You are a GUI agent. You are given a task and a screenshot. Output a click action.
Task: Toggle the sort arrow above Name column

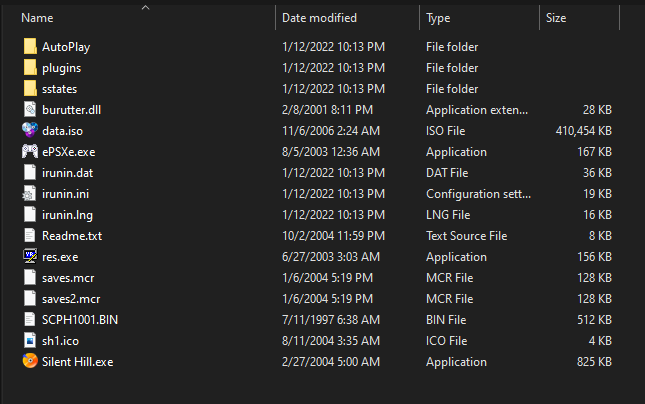pyautogui.click(x=145, y=7)
